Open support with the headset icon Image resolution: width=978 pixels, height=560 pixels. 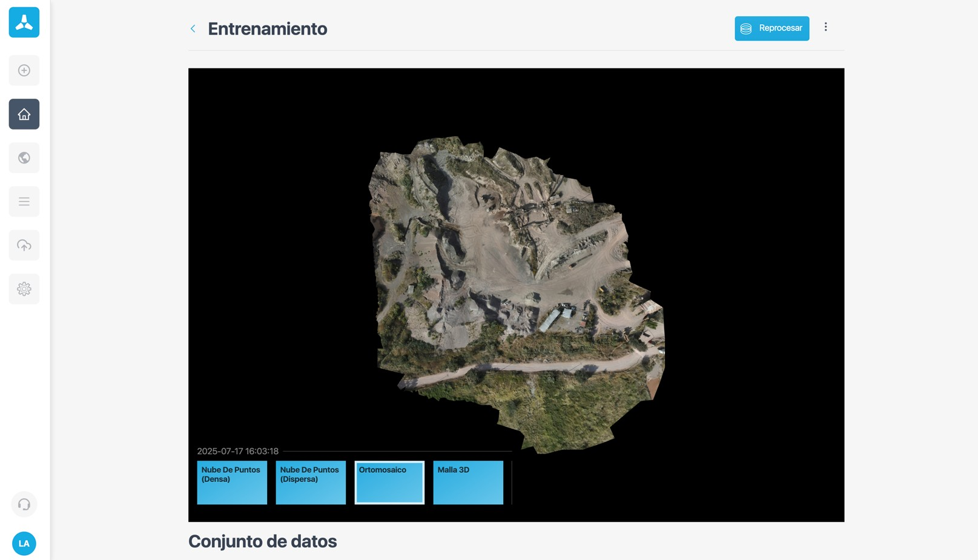click(x=24, y=504)
